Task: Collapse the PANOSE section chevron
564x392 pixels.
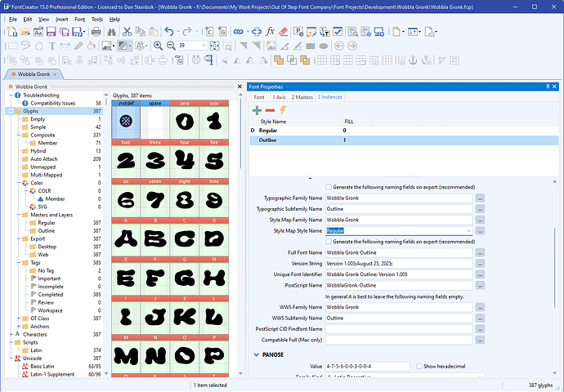Action: point(257,354)
